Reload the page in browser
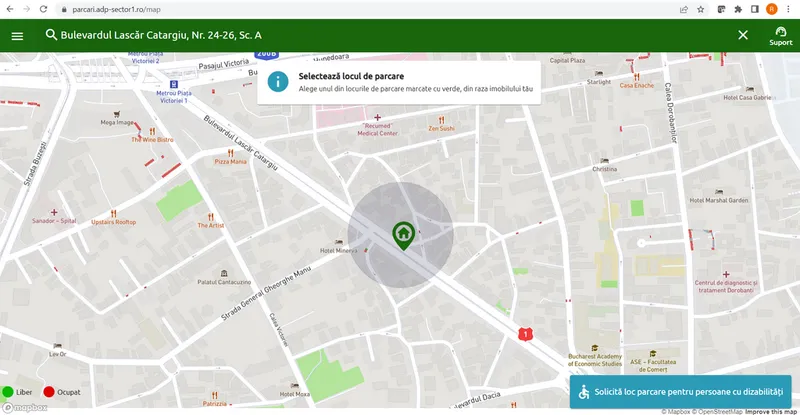 (43, 9)
